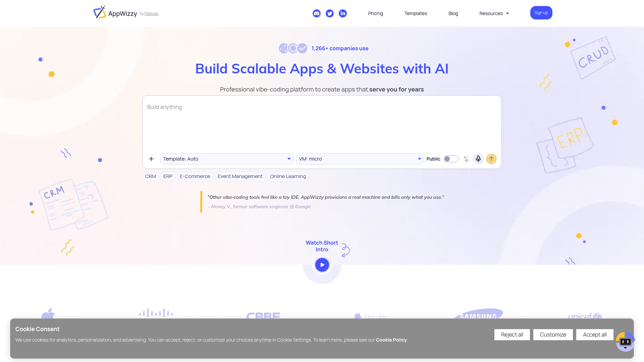
Task: Go to Pricing page
Action: 375,13
